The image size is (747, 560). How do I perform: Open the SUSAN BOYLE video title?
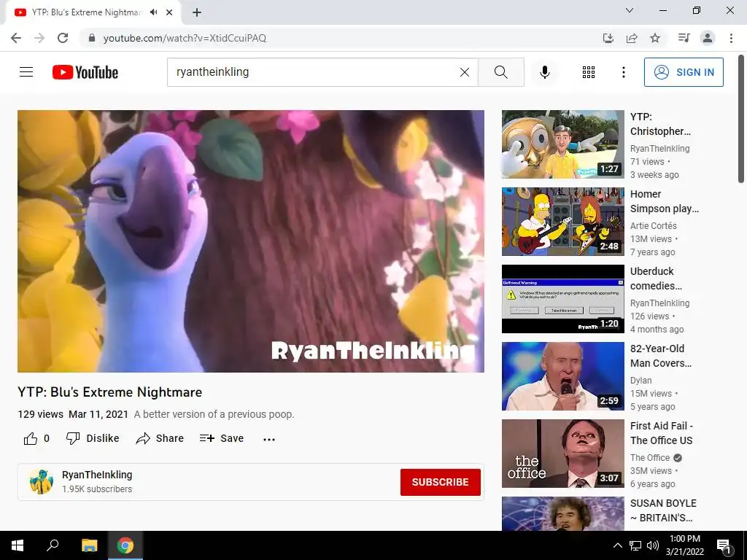click(x=663, y=510)
